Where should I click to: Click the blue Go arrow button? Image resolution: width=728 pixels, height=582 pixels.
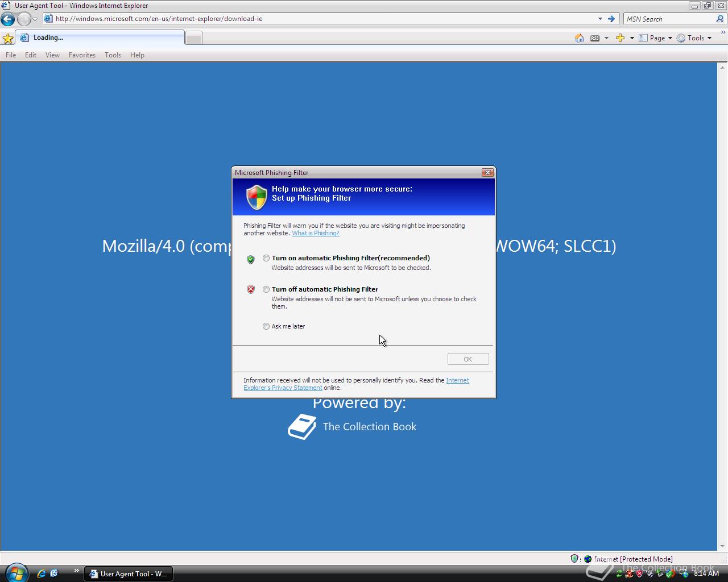click(x=611, y=19)
